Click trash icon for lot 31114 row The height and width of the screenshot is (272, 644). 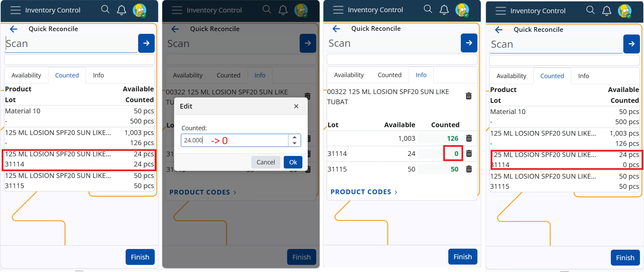click(x=469, y=154)
